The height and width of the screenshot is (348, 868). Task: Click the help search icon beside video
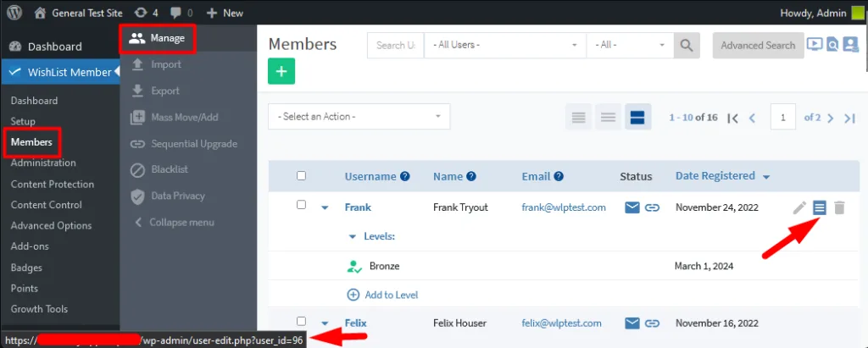pos(832,45)
